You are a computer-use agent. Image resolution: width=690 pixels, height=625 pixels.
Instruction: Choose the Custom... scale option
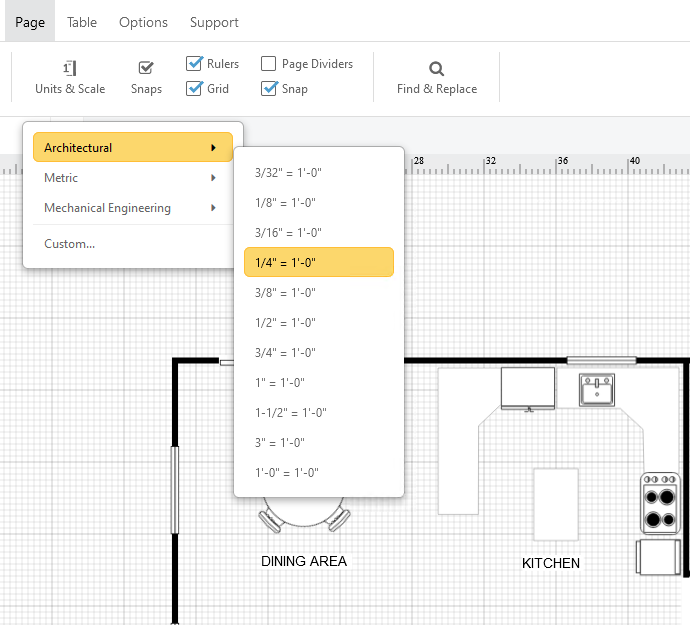pos(70,244)
